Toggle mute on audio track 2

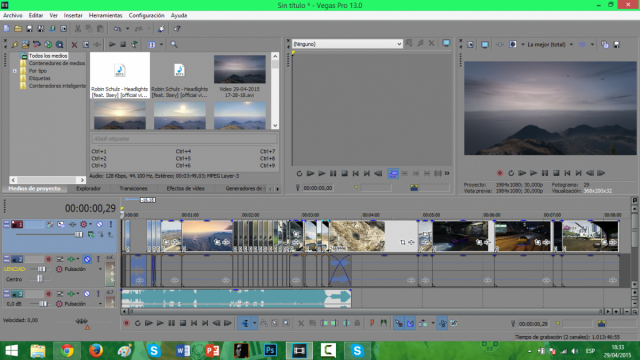point(87,259)
